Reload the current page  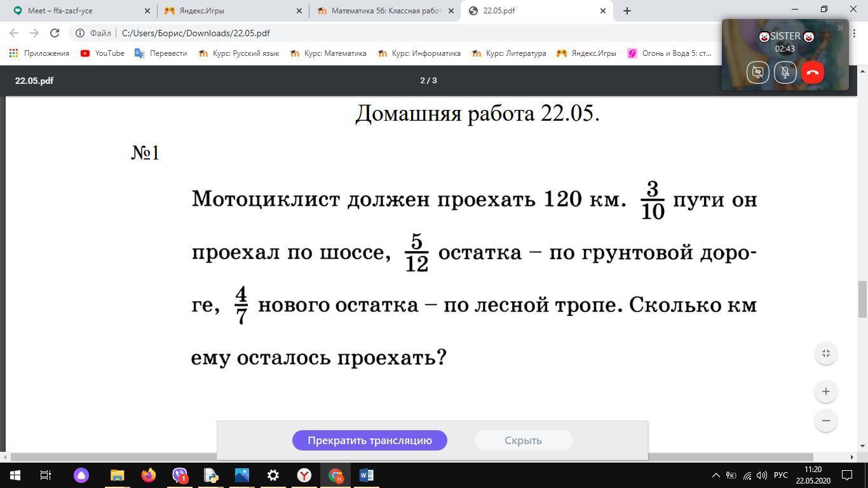[x=55, y=33]
